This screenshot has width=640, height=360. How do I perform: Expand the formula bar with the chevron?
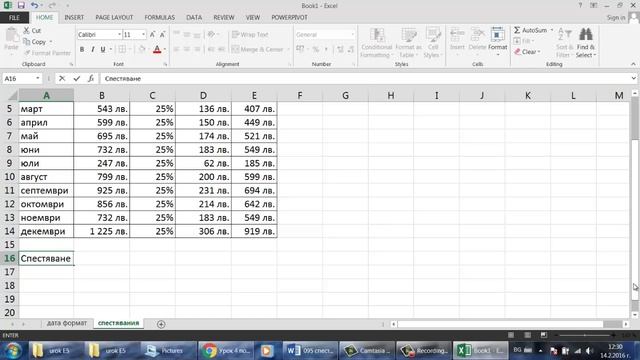point(633,78)
